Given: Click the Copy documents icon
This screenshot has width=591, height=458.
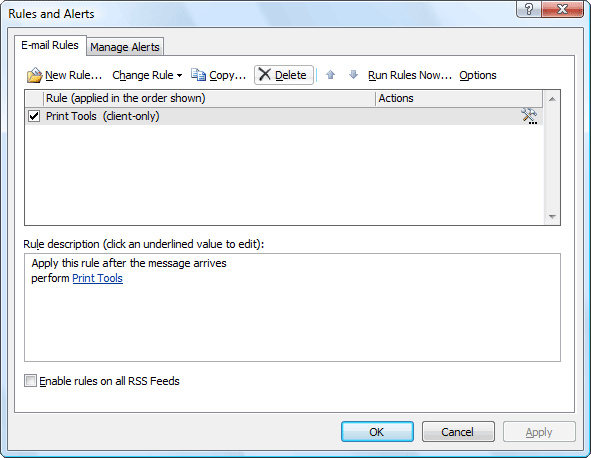Looking at the screenshot, I should (198, 75).
